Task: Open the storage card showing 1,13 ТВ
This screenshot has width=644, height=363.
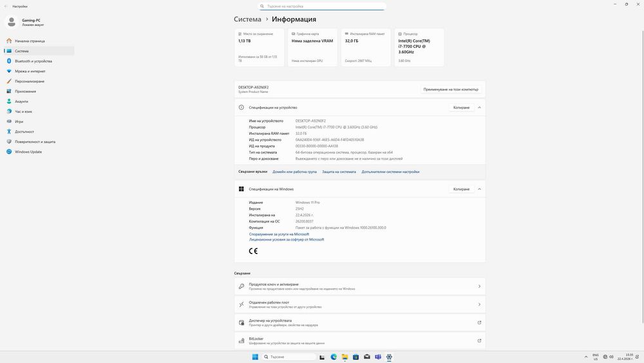Action: (259, 47)
